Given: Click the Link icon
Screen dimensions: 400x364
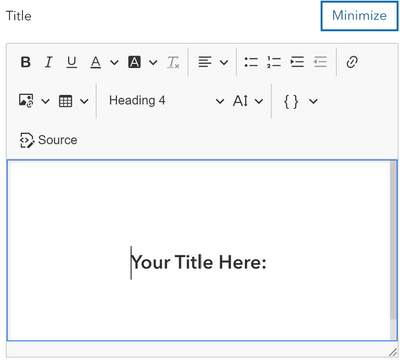Looking at the screenshot, I should (x=352, y=62).
